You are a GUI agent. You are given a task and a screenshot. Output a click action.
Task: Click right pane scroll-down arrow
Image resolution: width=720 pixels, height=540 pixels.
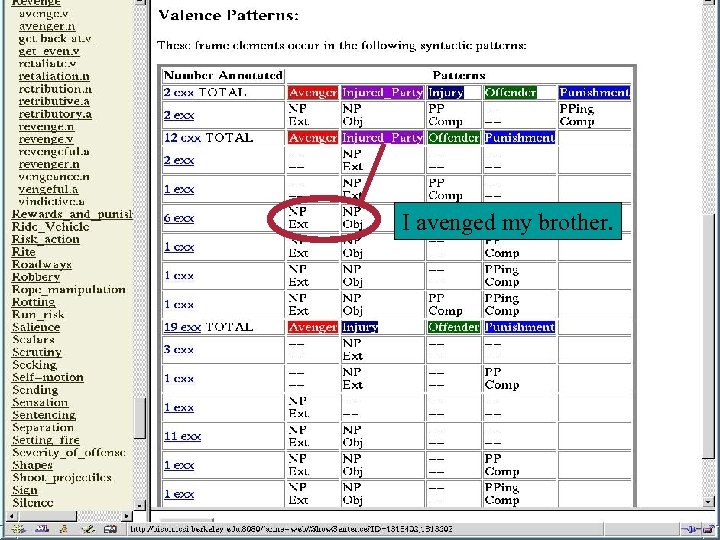(709, 501)
